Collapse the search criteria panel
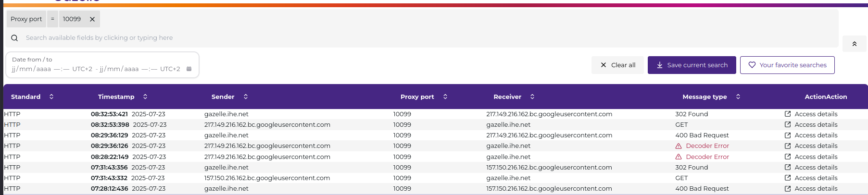 (x=854, y=44)
